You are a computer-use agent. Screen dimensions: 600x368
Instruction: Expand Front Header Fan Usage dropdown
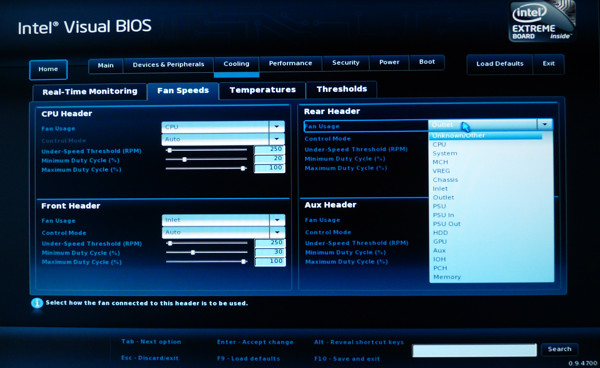pos(277,220)
